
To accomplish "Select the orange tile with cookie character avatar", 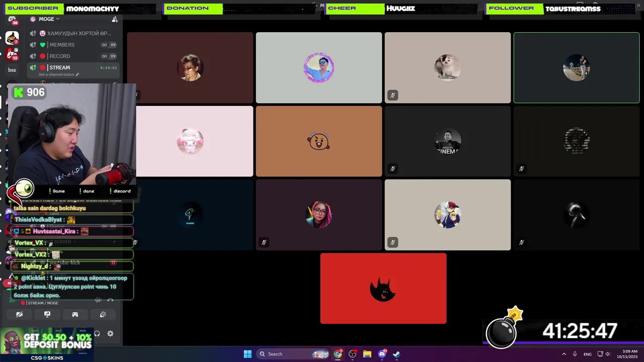I will pyautogui.click(x=319, y=141).
